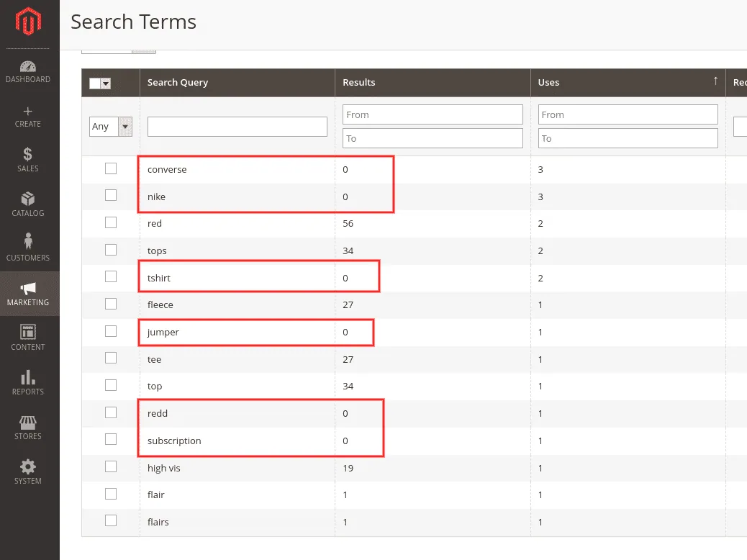747x560 pixels.
Task: Open the mass-select dropdown in header
Action: tap(106, 83)
